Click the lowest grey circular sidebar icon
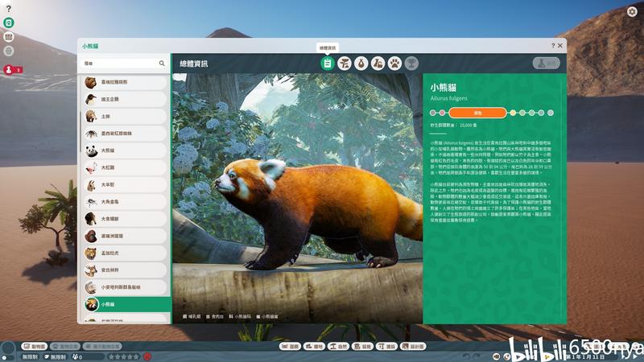Image resolution: width=644 pixels, height=362 pixels. point(9,51)
